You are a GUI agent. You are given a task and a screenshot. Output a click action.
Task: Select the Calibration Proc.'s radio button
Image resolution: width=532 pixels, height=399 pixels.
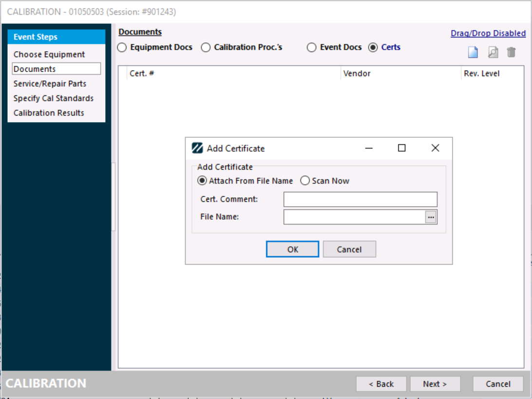(x=206, y=48)
